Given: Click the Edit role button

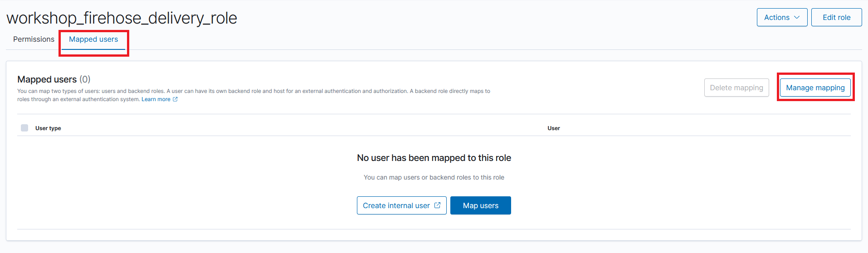Looking at the screenshot, I should (836, 17).
